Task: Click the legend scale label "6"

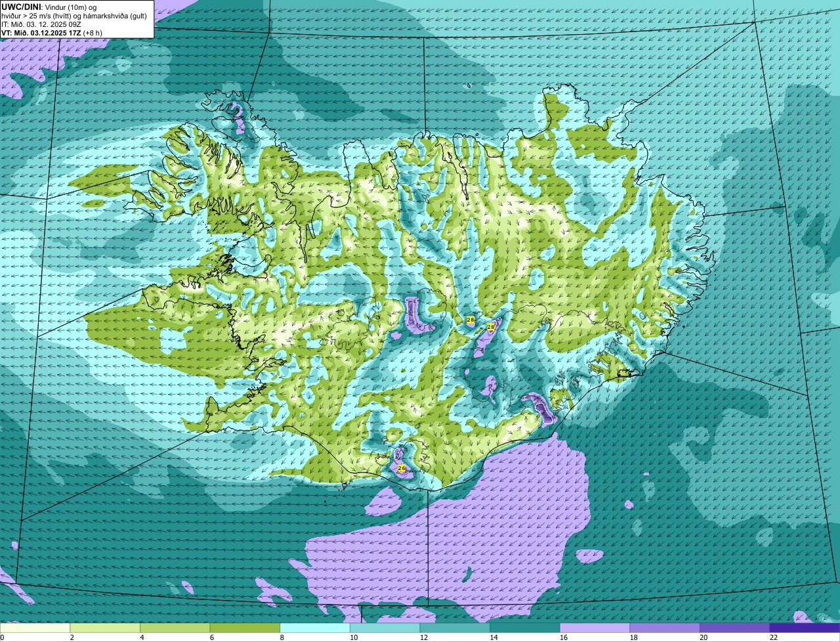Action: click(211, 637)
